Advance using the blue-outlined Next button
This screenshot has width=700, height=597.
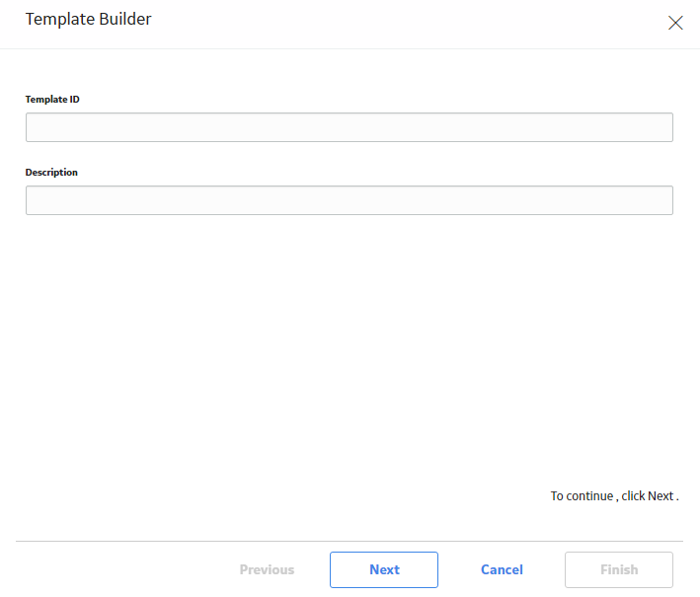click(x=384, y=569)
